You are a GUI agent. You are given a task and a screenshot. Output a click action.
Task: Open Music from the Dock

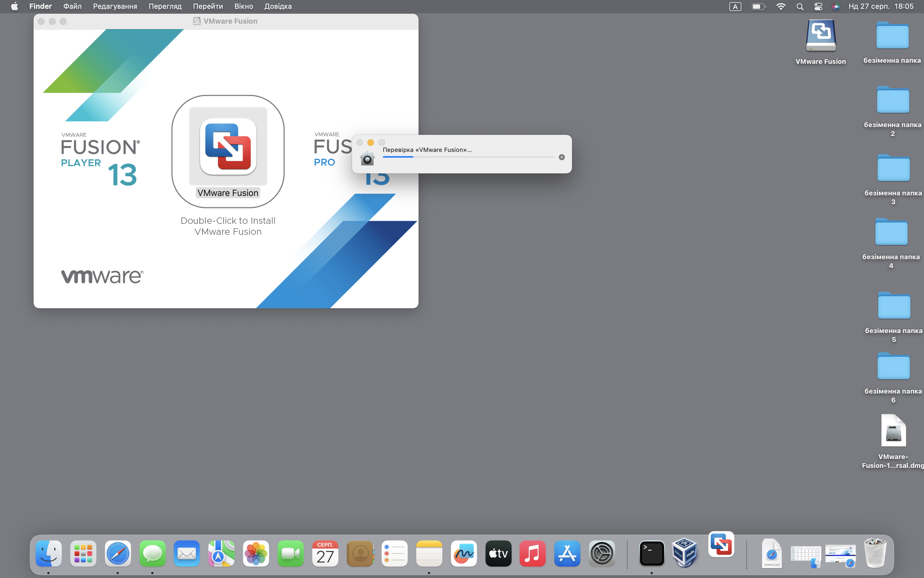click(x=533, y=554)
